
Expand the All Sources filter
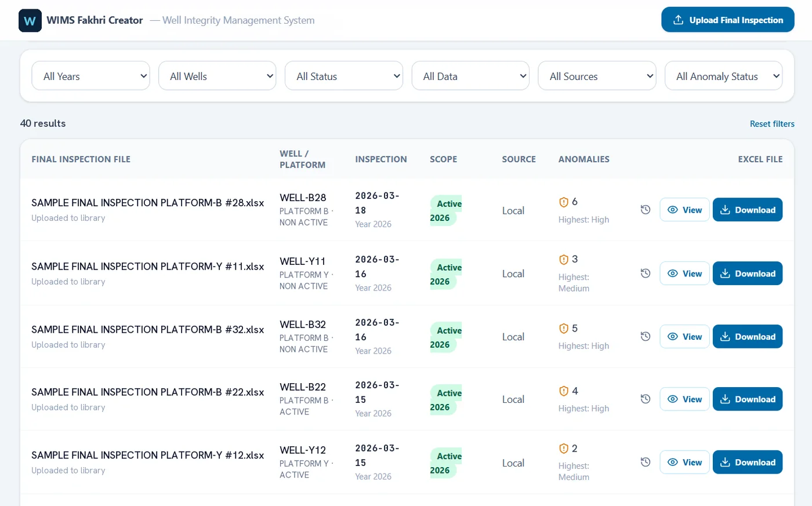(597, 76)
